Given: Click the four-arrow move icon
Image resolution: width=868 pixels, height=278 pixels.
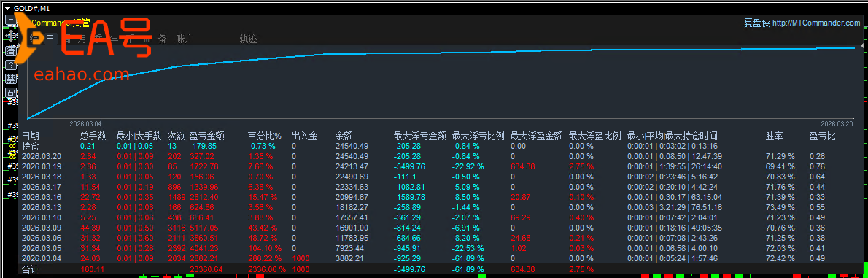Looking at the screenshot, I should [x=10, y=36].
